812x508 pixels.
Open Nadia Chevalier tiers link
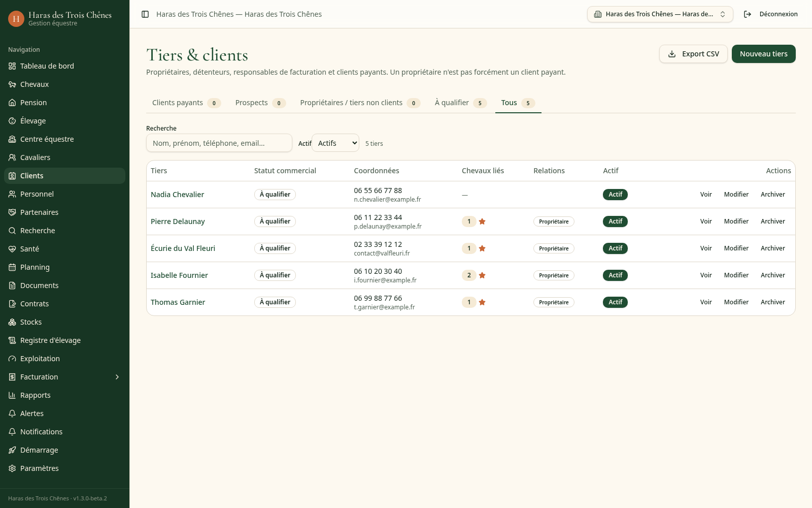click(x=177, y=195)
